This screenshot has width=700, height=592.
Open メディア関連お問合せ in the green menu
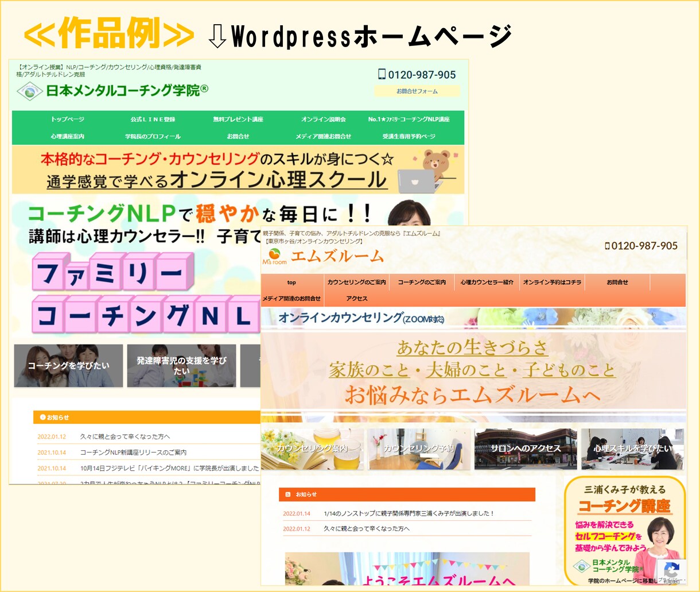tap(324, 137)
